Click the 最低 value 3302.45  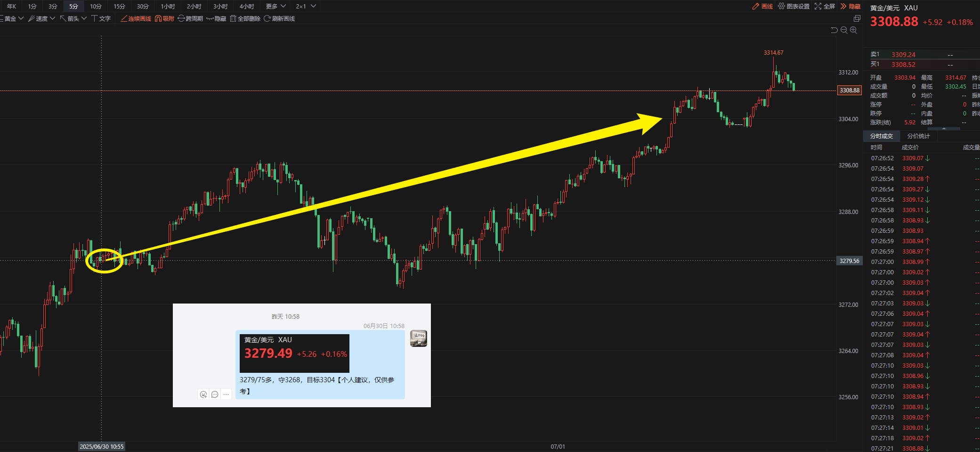pos(956,87)
